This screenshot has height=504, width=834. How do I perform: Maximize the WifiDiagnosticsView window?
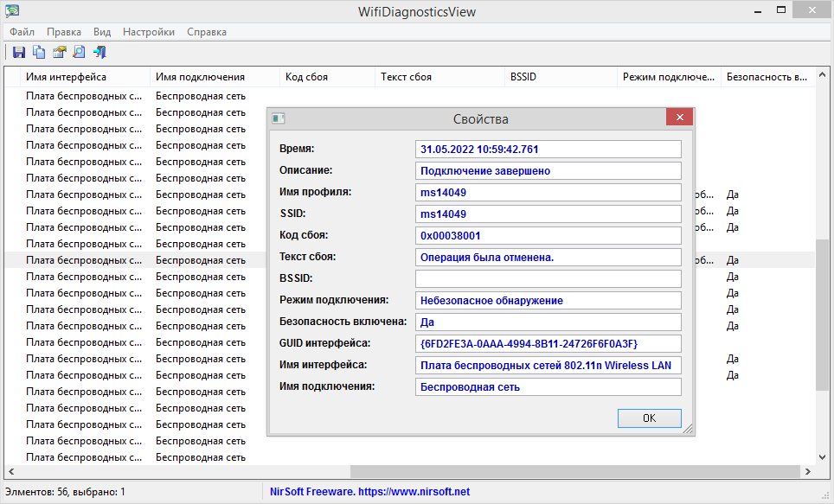pyautogui.click(x=781, y=10)
